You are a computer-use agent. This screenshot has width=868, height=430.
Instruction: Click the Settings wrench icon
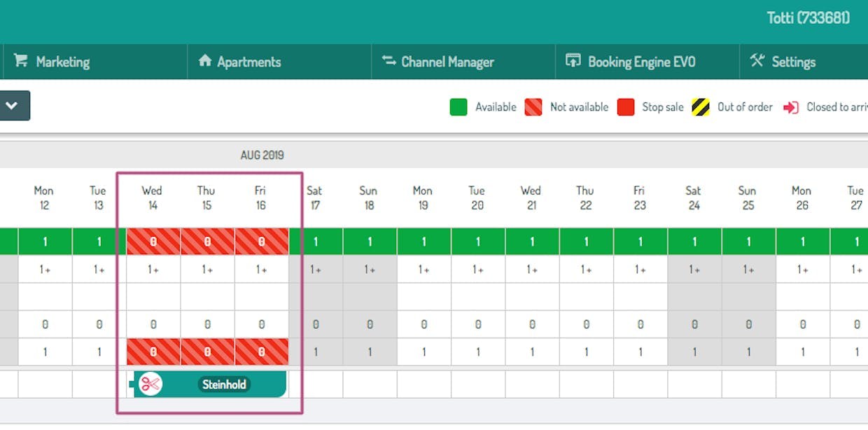pyautogui.click(x=757, y=61)
